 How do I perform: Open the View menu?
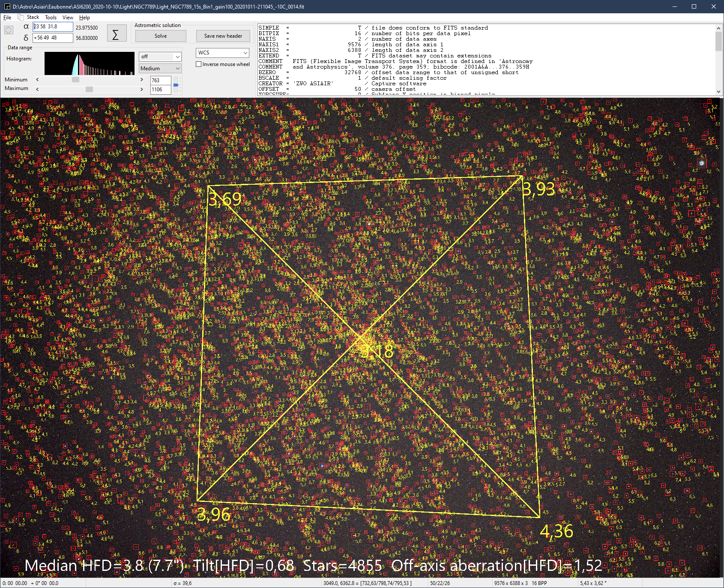point(68,18)
